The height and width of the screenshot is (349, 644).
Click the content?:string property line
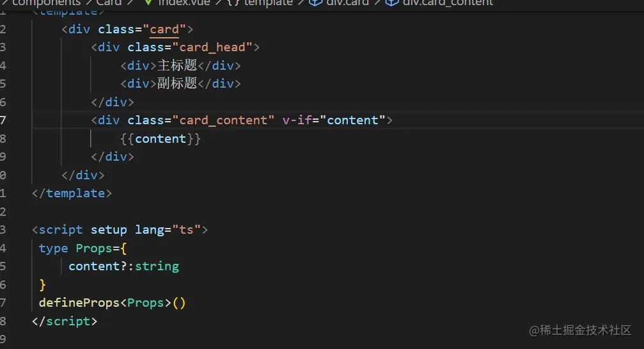click(123, 266)
